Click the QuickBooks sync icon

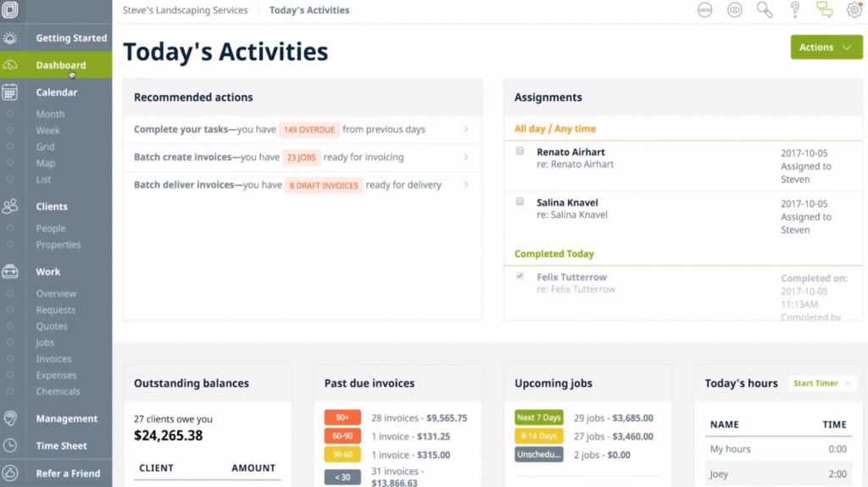734,10
